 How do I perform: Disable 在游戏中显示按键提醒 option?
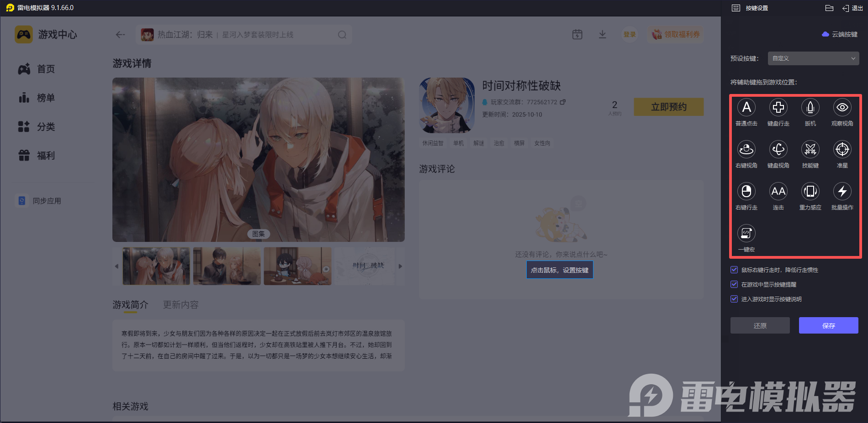734,284
